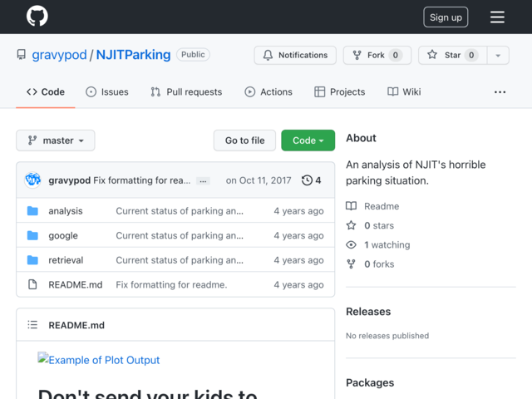Click the README table of contents icon
This screenshot has width=532, height=399.
pos(32,325)
